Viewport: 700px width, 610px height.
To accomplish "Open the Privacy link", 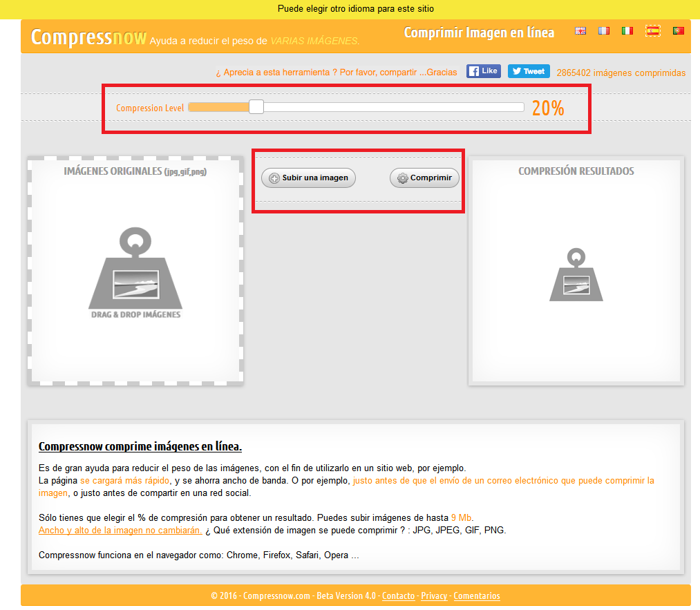I will [434, 595].
